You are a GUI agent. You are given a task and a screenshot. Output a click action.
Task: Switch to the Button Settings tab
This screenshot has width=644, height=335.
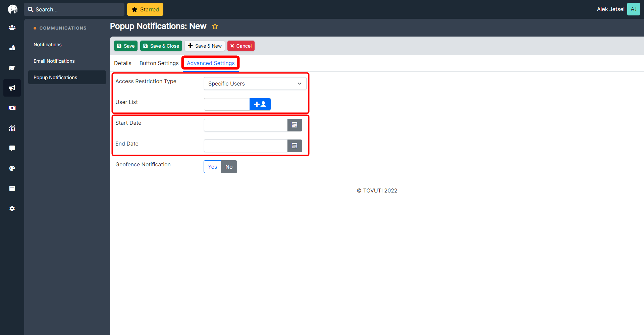pos(159,63)
